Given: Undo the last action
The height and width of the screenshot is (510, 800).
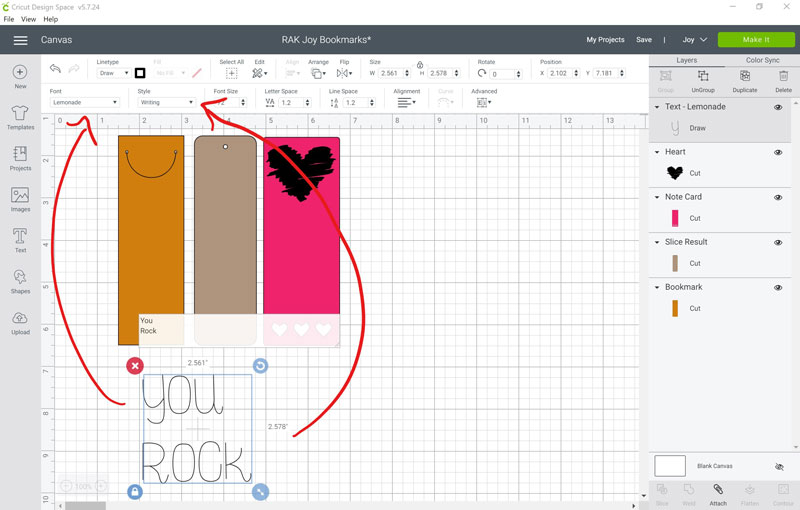Looking at the screenshot, I should point(55,68).
